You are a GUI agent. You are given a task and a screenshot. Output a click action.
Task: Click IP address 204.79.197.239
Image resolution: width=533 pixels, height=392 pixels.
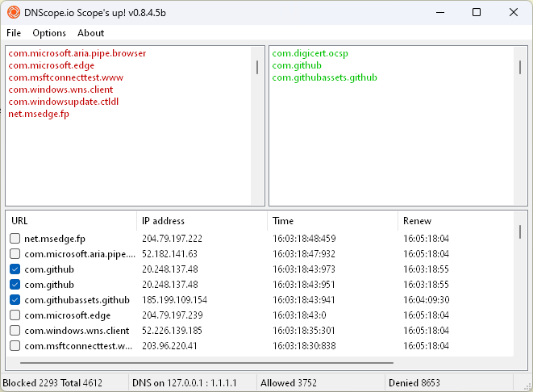click(173, 315)
